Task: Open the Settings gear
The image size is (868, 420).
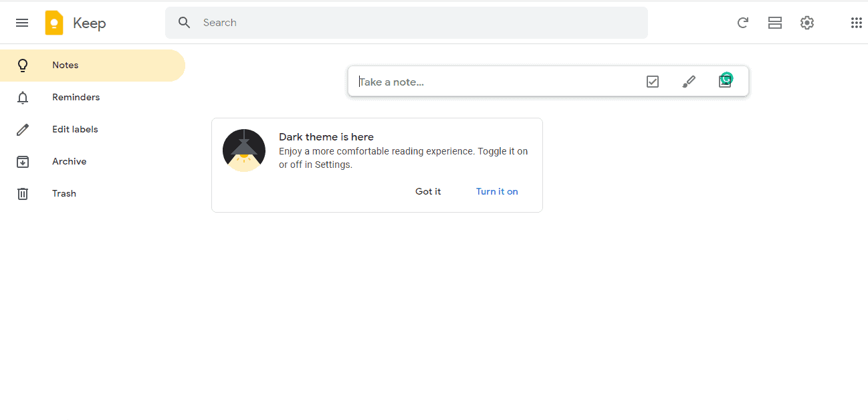Action: 807,23
